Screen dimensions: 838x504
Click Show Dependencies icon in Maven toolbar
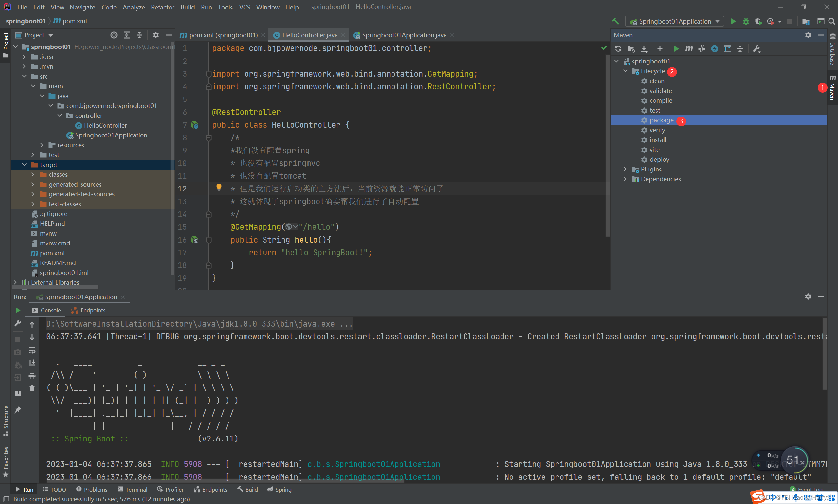pyautogui.click(x=727, y=49)
